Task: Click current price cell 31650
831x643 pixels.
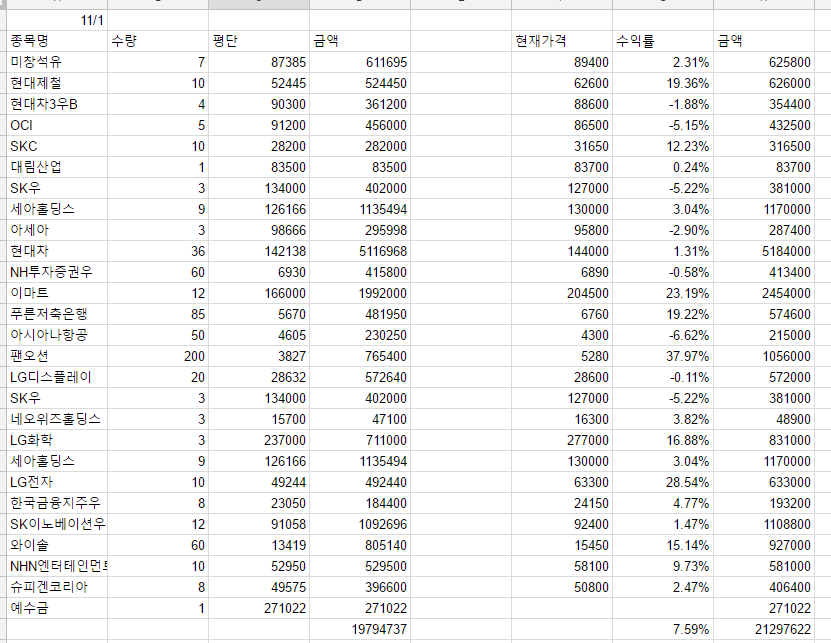Action: (562, 146)
